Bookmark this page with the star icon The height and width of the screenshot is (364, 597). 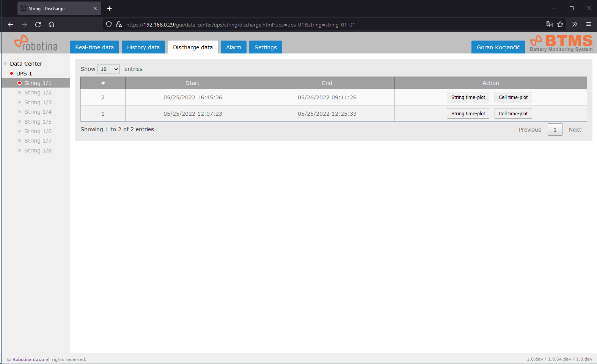[x=560, y=25]
